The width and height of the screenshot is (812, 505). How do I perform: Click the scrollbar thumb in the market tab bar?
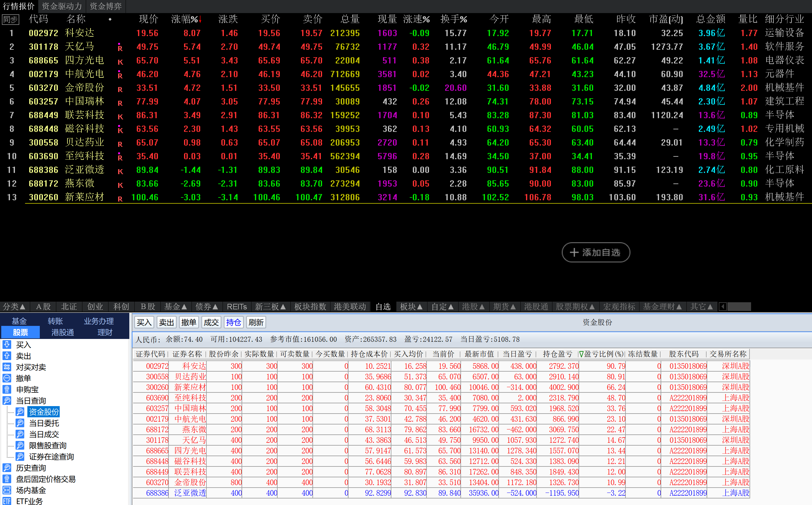pyautogui.click(x=739, y=306)
